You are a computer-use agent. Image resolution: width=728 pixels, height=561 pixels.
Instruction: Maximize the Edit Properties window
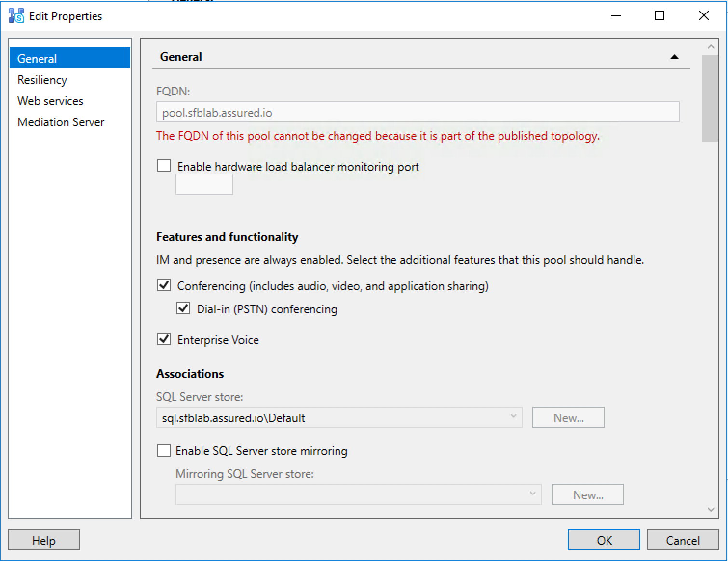click(660, 16)
